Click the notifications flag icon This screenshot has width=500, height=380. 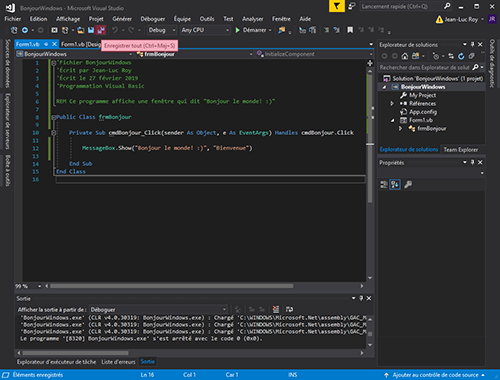tap(337, 6)
